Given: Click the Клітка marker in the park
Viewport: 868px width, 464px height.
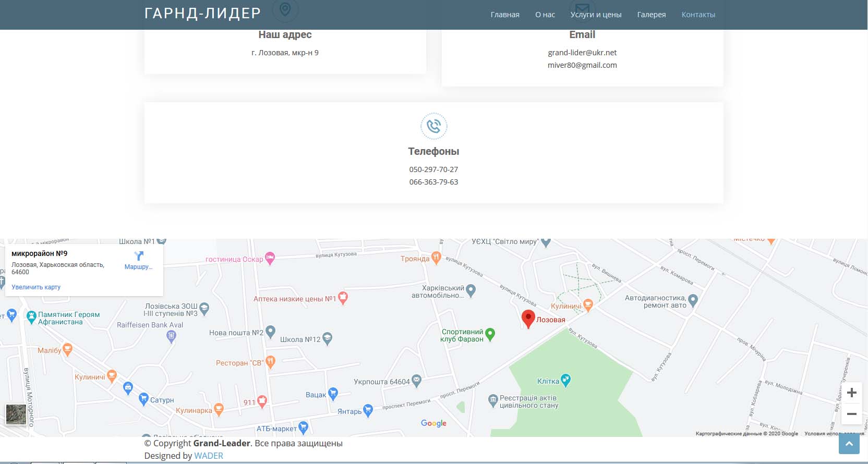Looking at the screenshot, I should coord(565,380).
